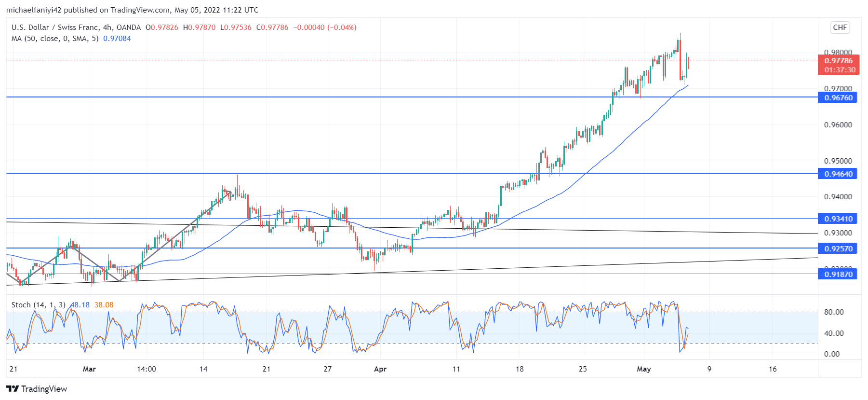Image resolution: width=868 pixels, height=400 pixels.
Task: Click the high price value 0.97870
Action: coord(202,28)
